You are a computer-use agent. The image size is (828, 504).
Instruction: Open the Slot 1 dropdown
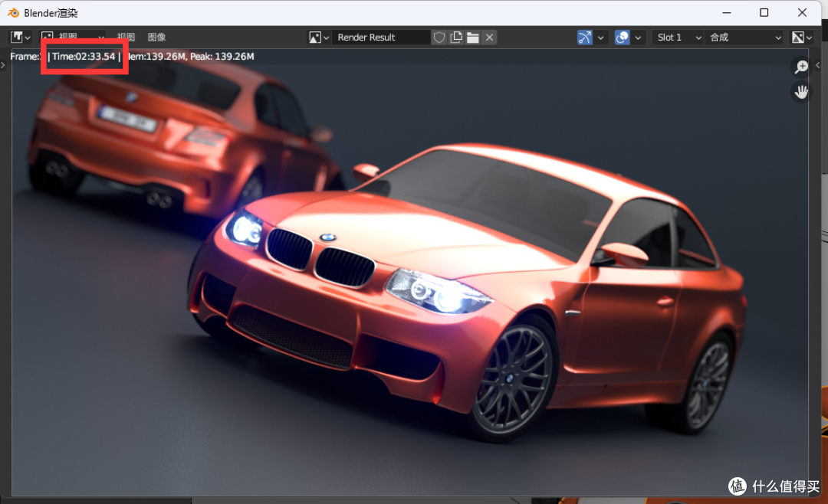(678, 38)
